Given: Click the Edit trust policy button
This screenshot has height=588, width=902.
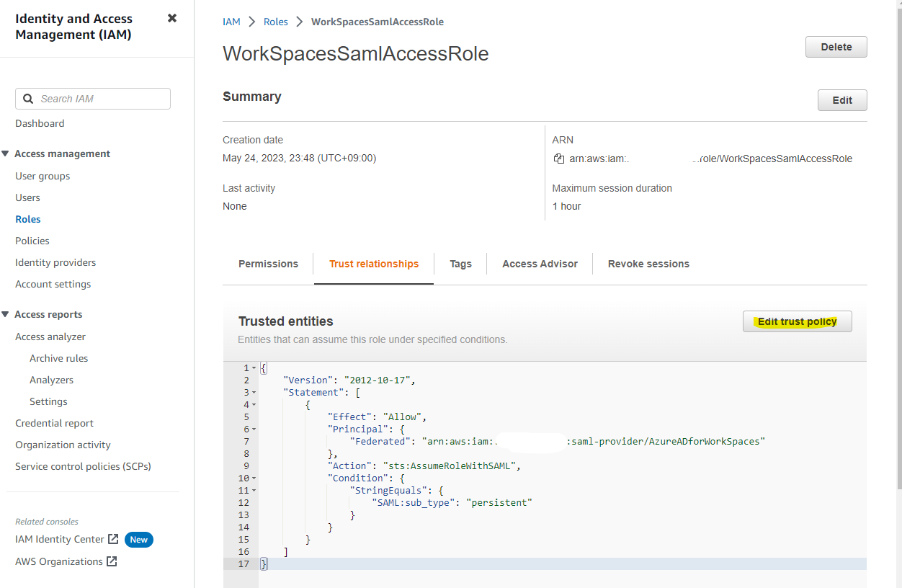Looking at the screenshot, I should (797, 321).
